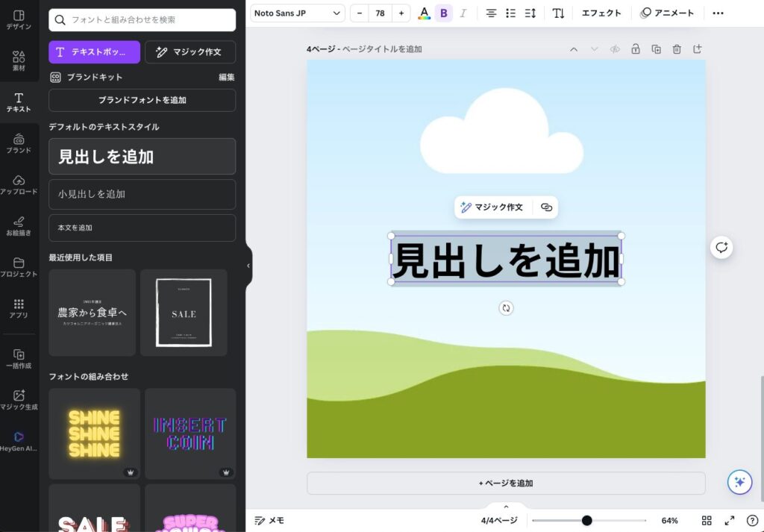
Task: Expand the page thumbnails chevron at bottom
Action: [506, 507]
